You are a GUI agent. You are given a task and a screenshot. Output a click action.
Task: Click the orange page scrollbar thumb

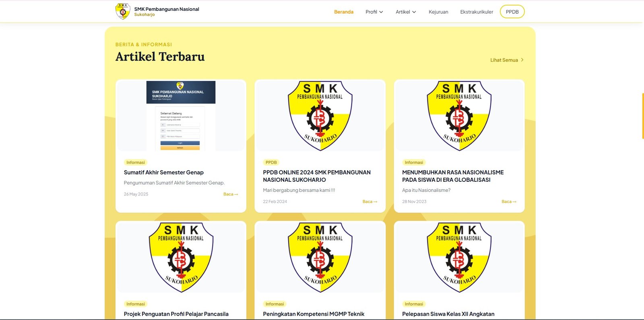643,116
